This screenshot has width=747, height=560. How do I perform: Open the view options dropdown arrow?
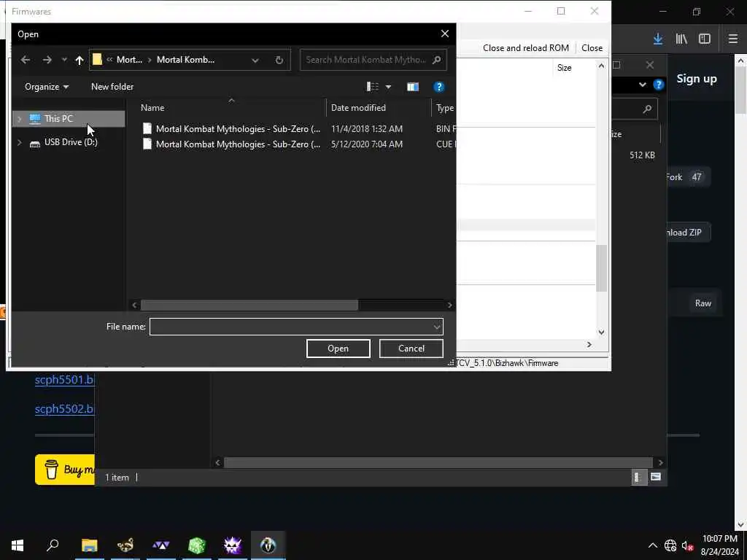coord(388,87)
